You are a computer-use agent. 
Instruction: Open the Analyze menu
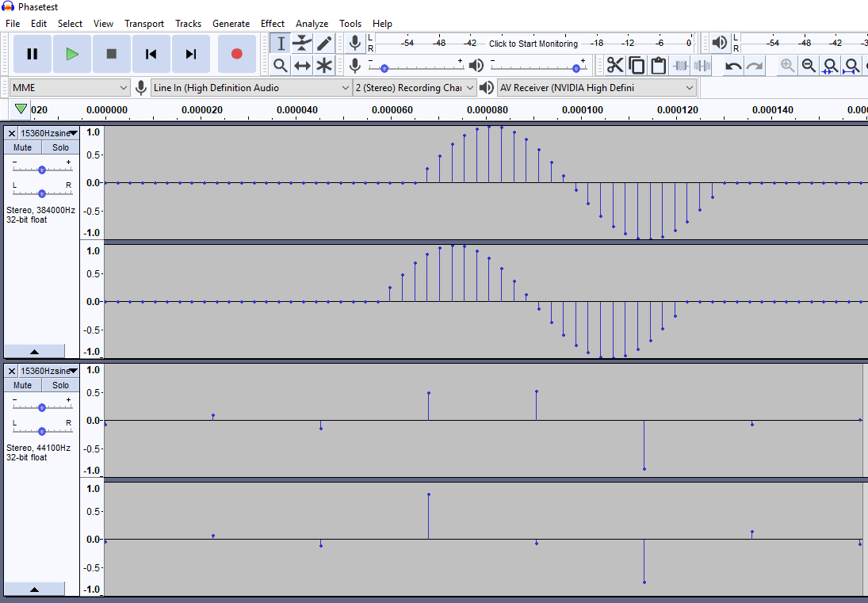(312, 24)
